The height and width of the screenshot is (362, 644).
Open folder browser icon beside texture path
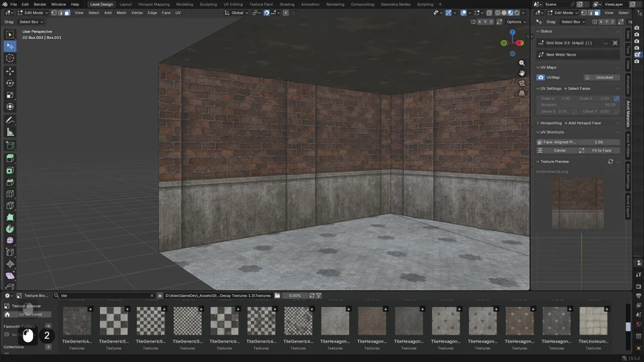click(277, 296)
